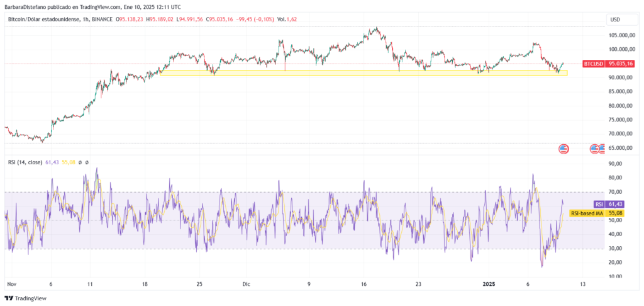Click the isolated US flag economic event icon
This screenshot has height=306, width=644.
point(564,149)
